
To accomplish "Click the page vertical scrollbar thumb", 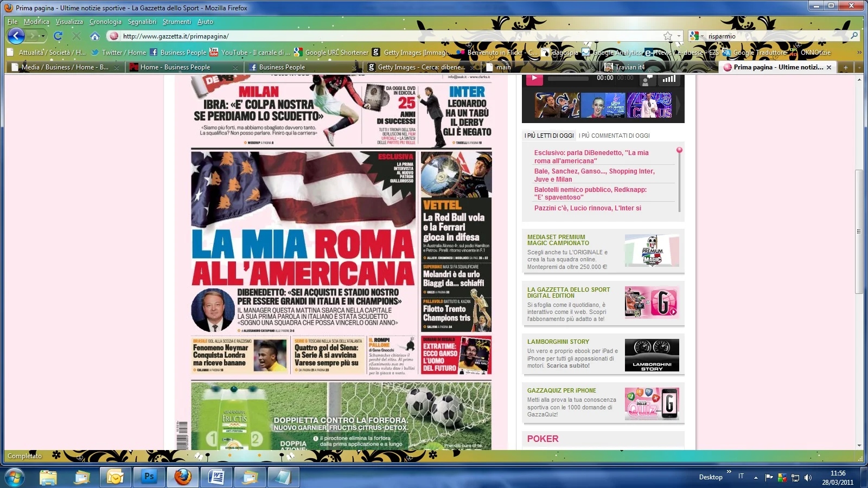I will point(859,232).
